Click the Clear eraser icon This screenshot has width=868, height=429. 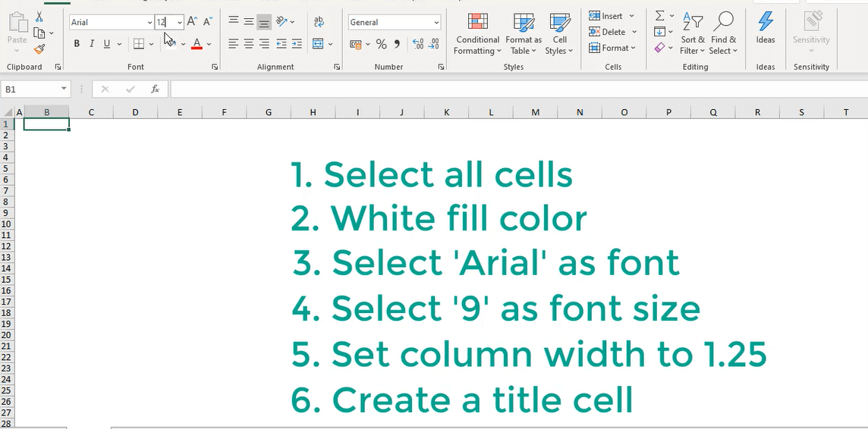tap(659, 48)
